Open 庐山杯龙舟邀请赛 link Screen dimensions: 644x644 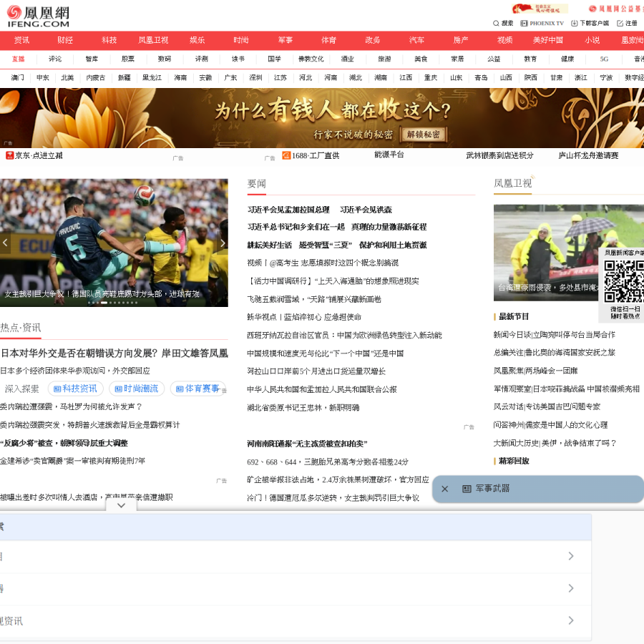(588, 155)
